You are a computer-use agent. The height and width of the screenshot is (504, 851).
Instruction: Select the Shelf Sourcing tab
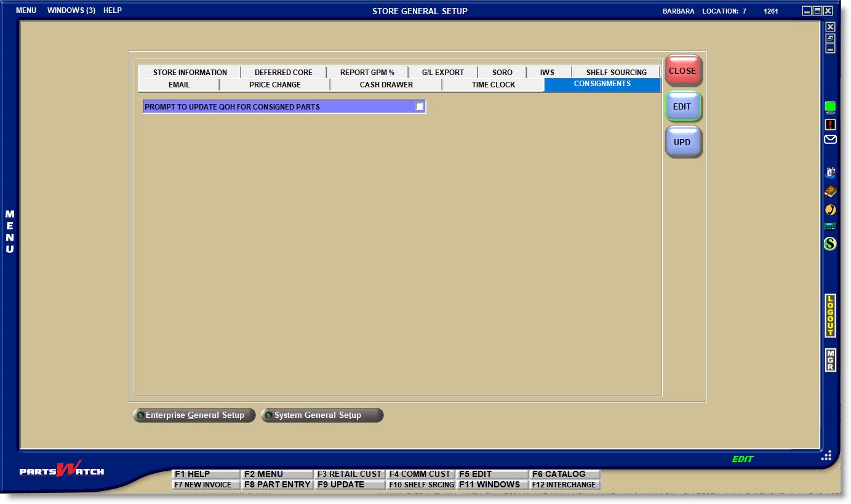click(616, 73)
